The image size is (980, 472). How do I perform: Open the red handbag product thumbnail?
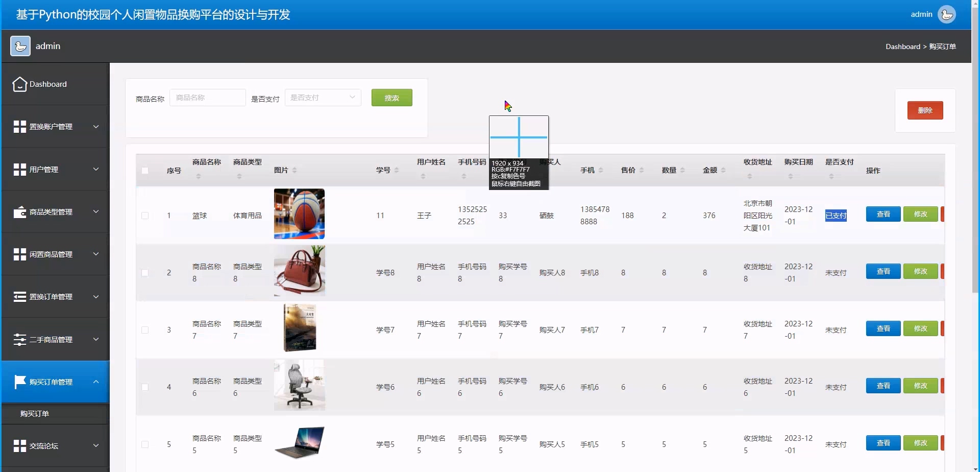pos(299,271)
